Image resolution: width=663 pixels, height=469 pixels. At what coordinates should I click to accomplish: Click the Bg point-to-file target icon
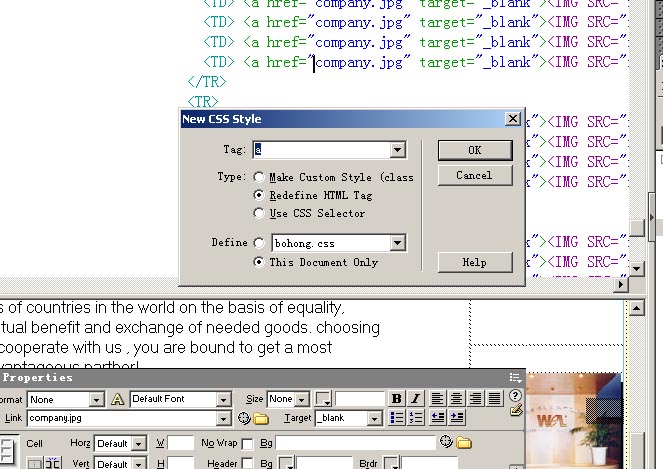click(x=446, y=442)
